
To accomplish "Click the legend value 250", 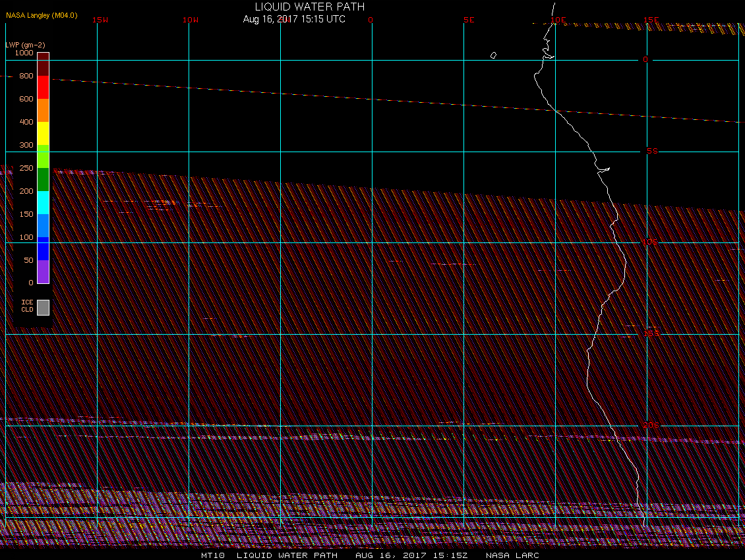I will point(26,168).
